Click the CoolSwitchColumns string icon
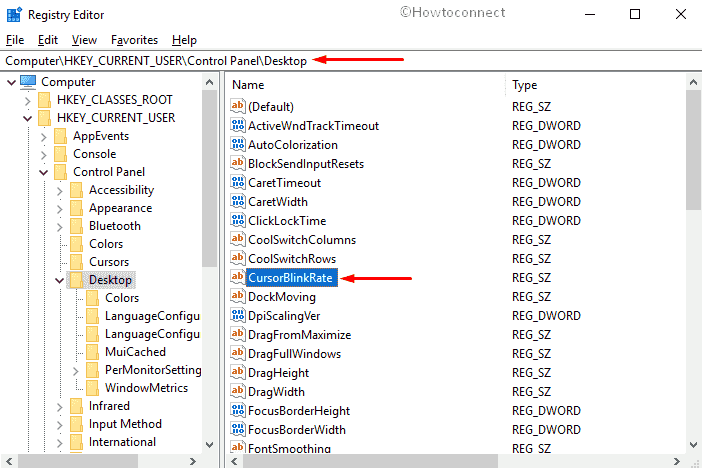The width and height of the screenshot is (702, 468). coord(238,239)
